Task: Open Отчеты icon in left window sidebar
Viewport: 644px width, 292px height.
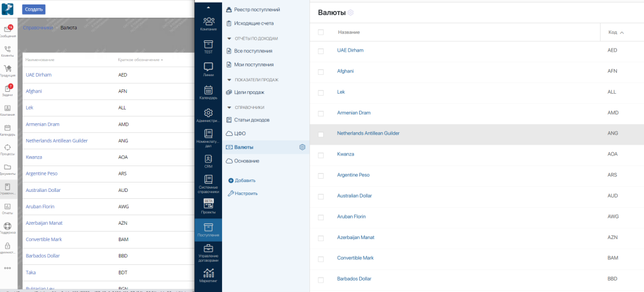Action: (x=8, y=206)
